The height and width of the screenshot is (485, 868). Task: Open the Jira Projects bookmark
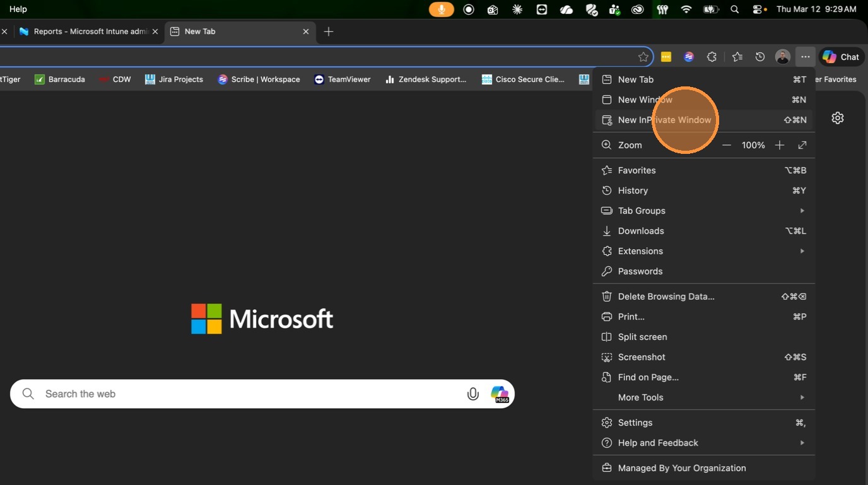tap(174, 79)
